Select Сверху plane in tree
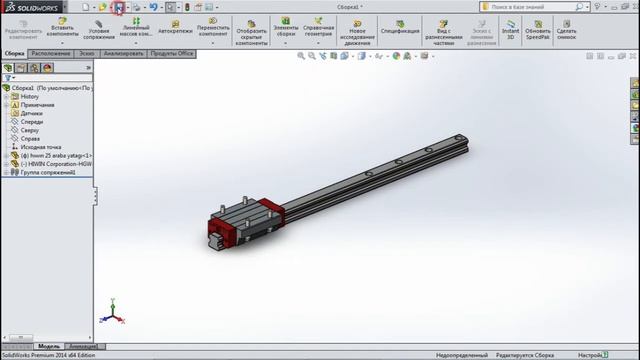This screenshot has height=360, width=640. [x=29, y=130]
